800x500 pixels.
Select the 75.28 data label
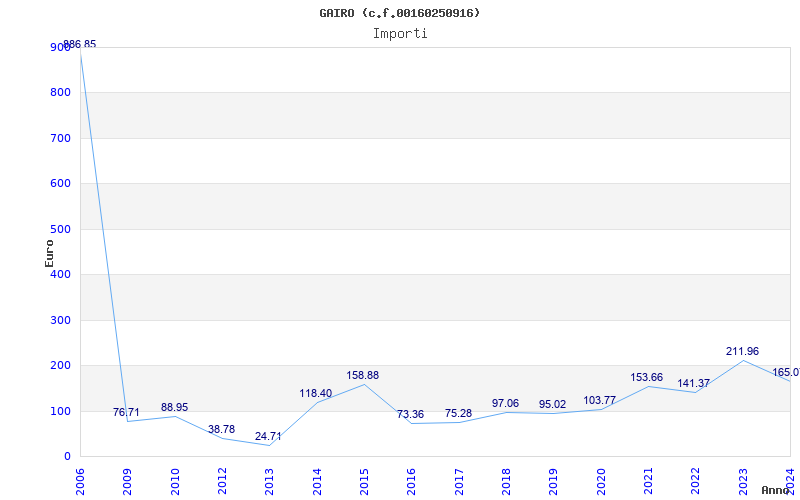click(458, 413)
